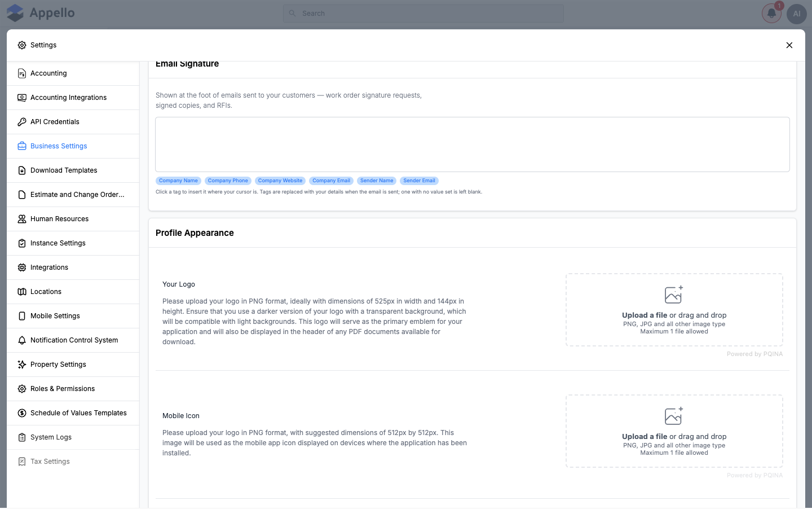Click the Mobile Settings phone icon

[22, 316]
